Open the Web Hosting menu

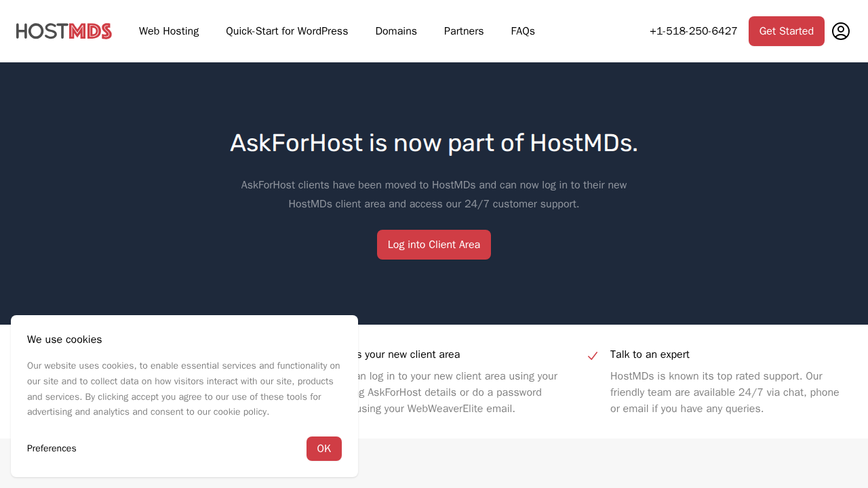[x=169, y=31]
